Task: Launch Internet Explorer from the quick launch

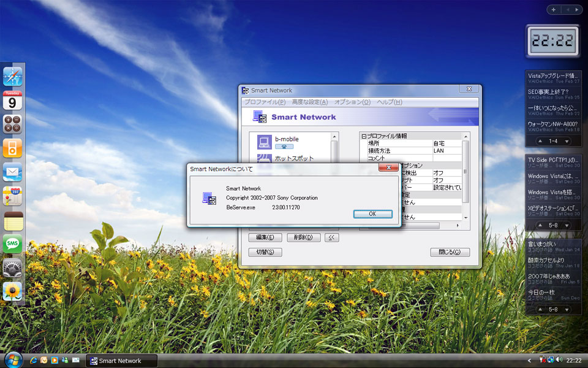Action: 34,360
